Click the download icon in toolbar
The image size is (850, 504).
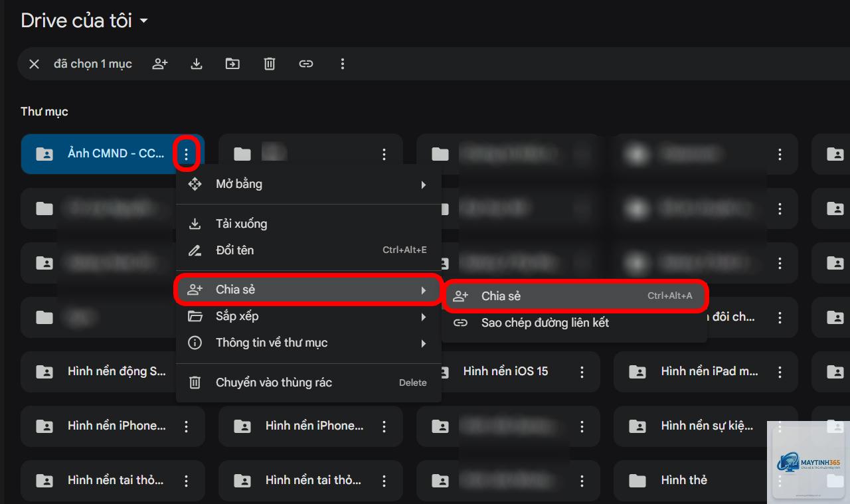197,64
